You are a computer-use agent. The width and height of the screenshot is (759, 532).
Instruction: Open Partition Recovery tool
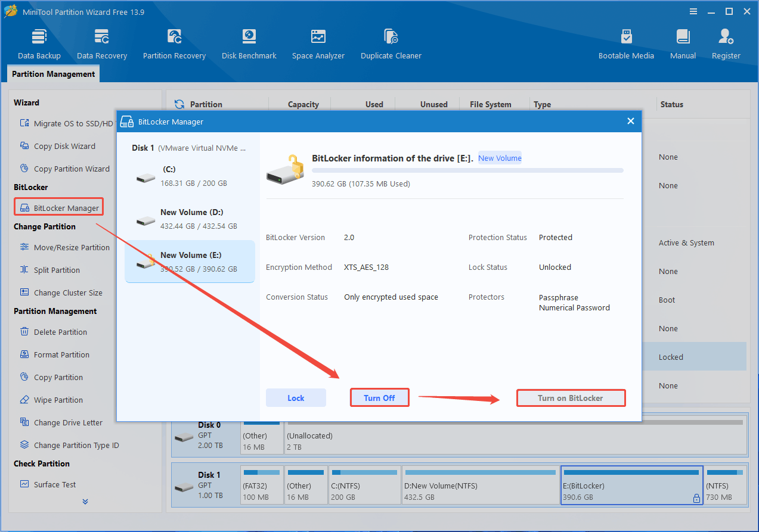click(x=174, y=44)
